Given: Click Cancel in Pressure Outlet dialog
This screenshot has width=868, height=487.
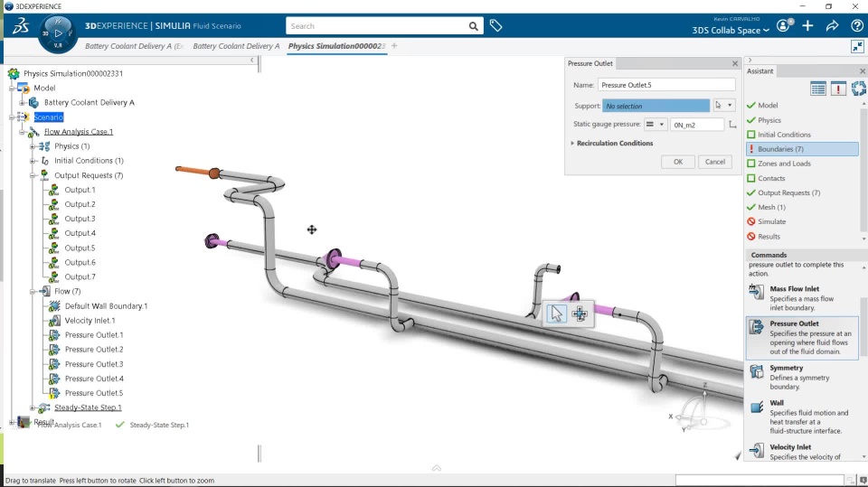Looking at the screenshot, I should pos(714,162).
